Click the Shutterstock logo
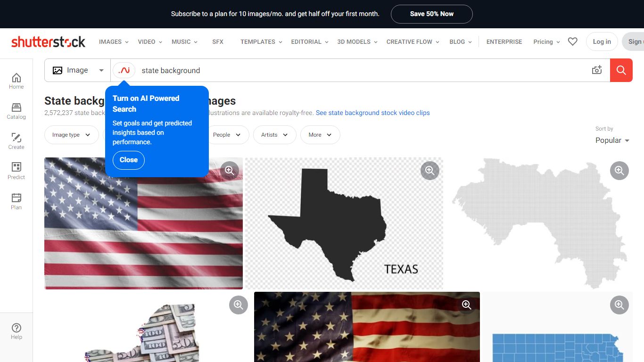This screenshot has height=362, width=644. pos(48,42)
